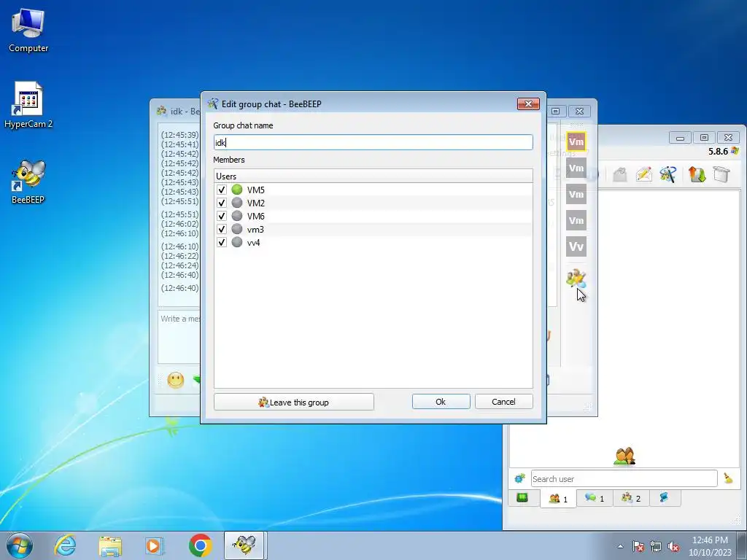Click the Users column header

(373, 176)
